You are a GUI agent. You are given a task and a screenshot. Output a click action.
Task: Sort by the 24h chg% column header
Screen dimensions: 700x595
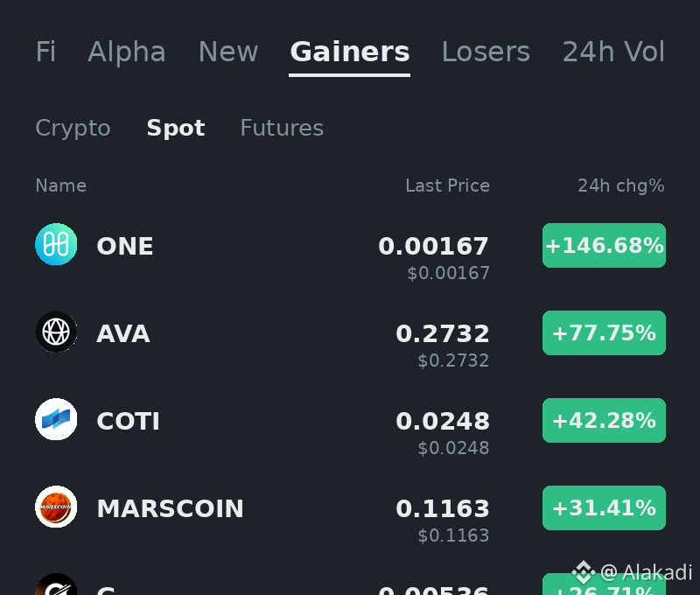[621, 185]
